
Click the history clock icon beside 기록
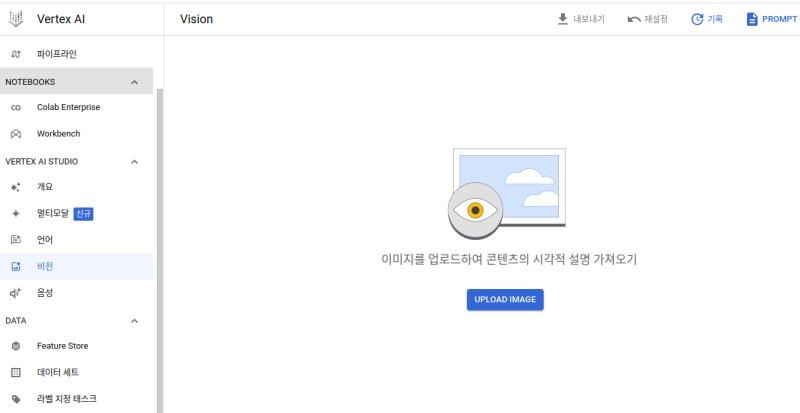click(x=697, y=19)
